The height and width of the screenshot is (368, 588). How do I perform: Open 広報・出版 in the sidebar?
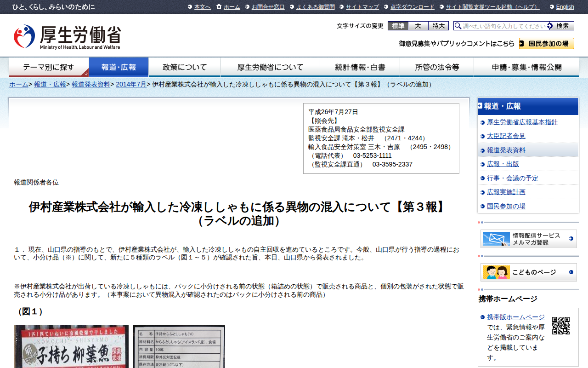[x=503, y=164]
